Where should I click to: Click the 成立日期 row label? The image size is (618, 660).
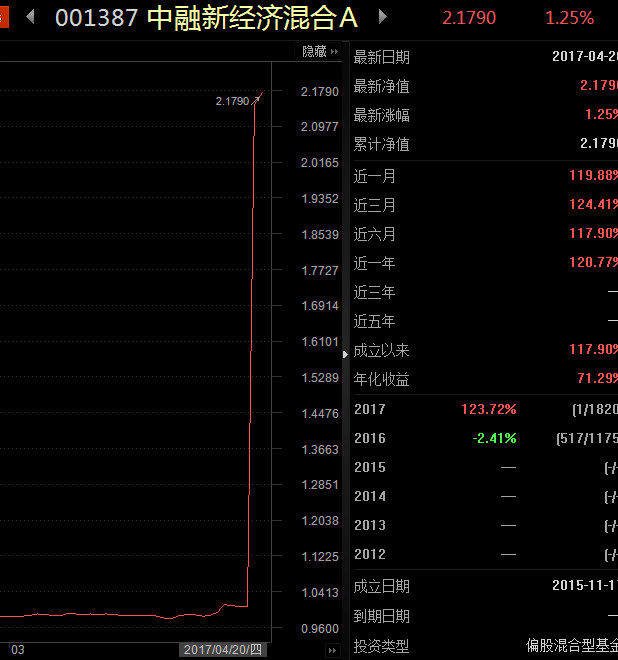(x=381, y=586)
